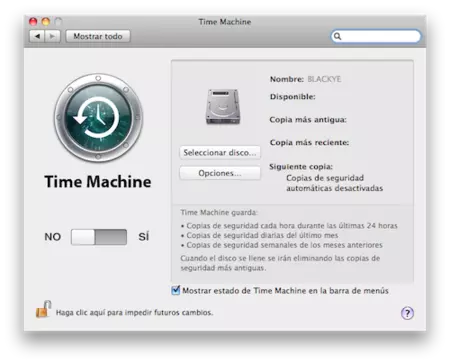
Task: Click the big Time Machine name under the clock
Action: coord(98,182)
